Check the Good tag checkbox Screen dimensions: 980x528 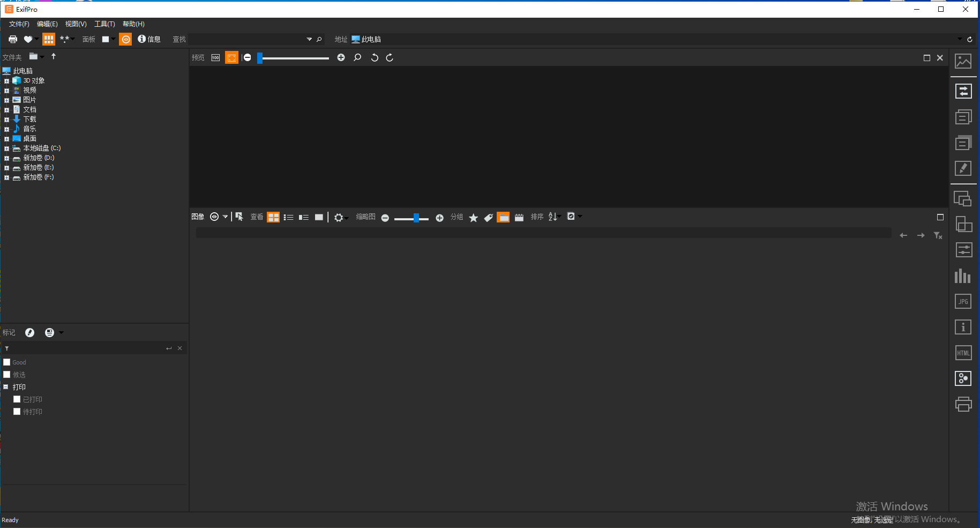click(x=7, y=362)
